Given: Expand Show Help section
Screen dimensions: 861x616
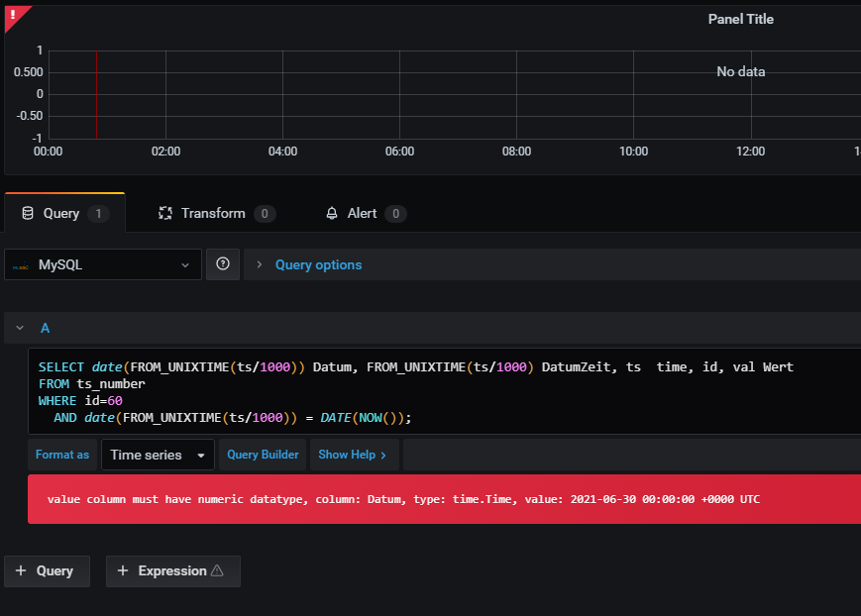Looking at the screenshot, I should (353, 455).
